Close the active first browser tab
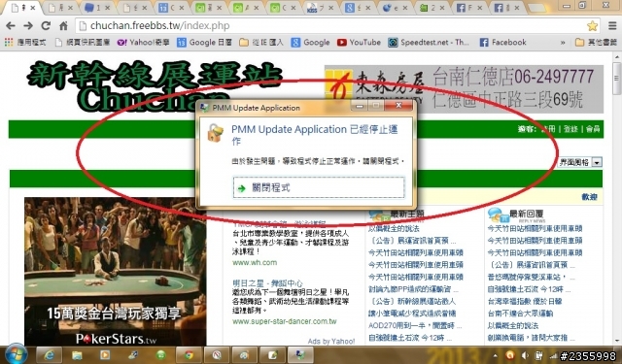Viewport: 622px width, 364px height. click(x=32, y=8)
